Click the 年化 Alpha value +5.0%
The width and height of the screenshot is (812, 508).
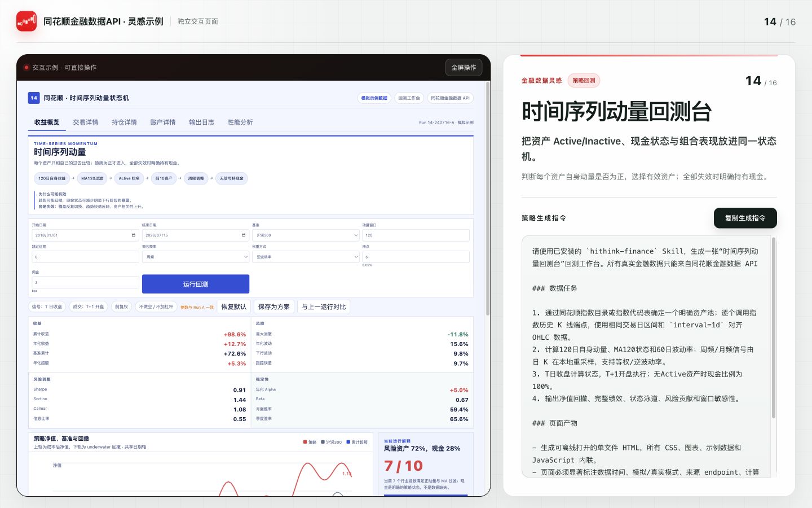coord(459,390)
